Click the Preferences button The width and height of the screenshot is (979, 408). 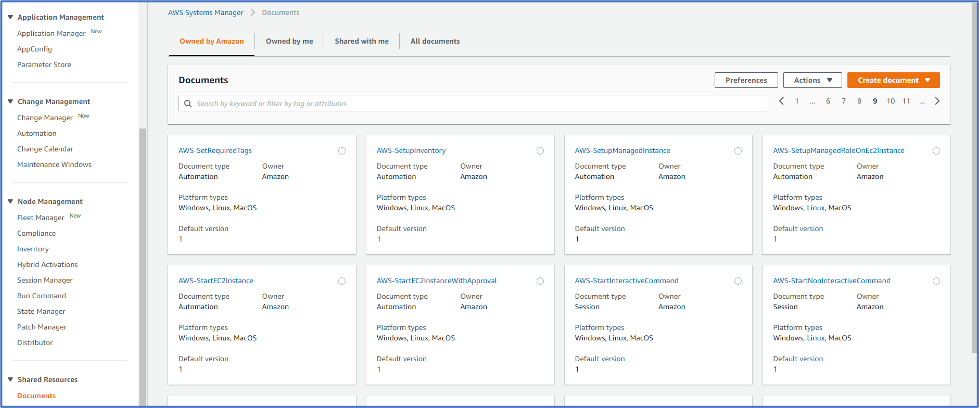[745, 80]
